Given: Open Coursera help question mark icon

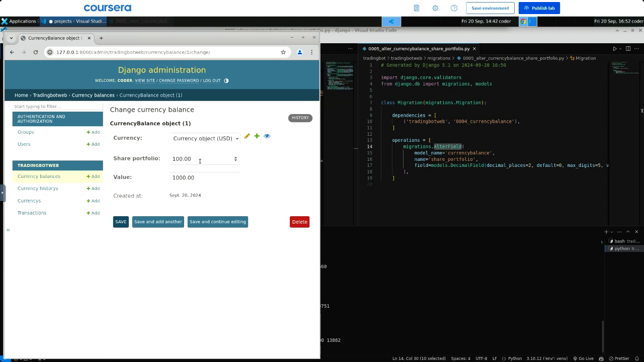Looking at the screenshot, I should [x=454, y=8].
